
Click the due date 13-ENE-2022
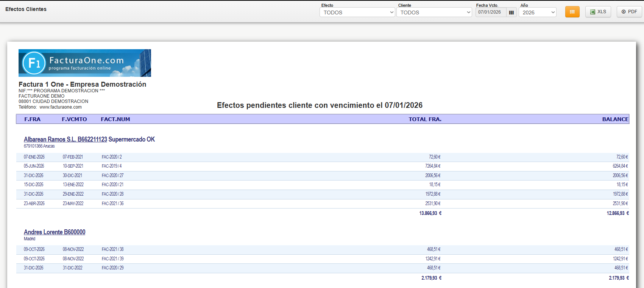coord(73,185)
